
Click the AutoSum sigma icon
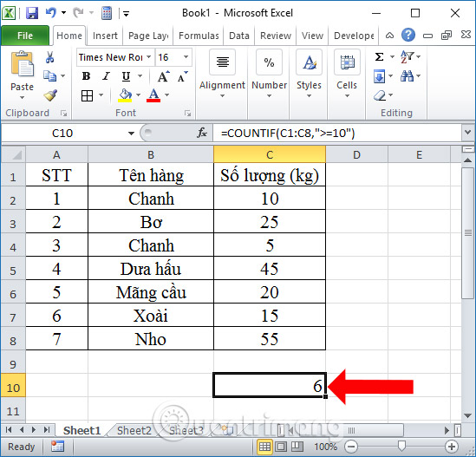point(379,56)
